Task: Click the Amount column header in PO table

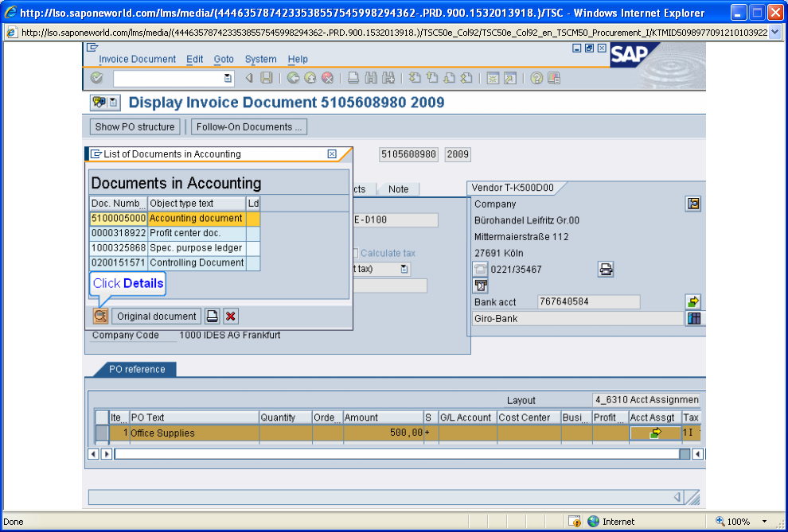Action: (384, 417)
